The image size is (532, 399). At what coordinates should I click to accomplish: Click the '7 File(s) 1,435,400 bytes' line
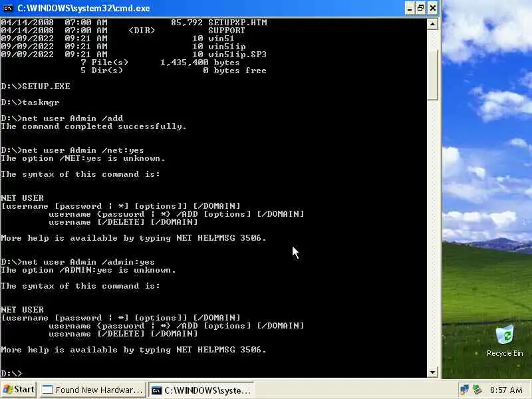coord(160,63)
